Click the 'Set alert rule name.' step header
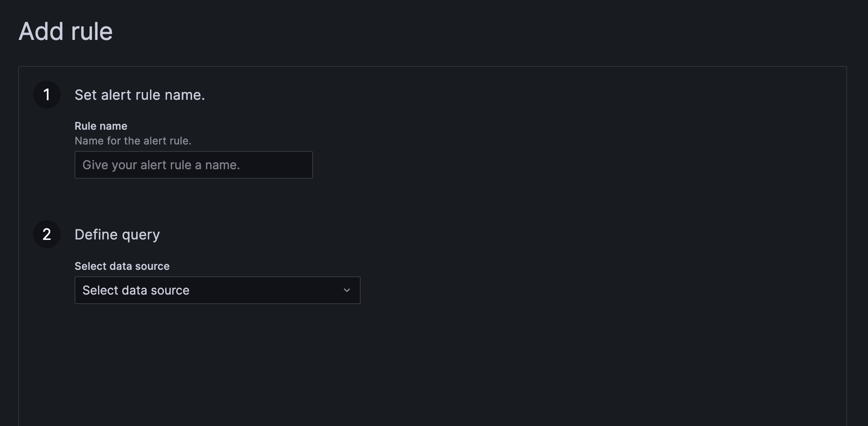The image size is (868, 426). click(140, 95)
